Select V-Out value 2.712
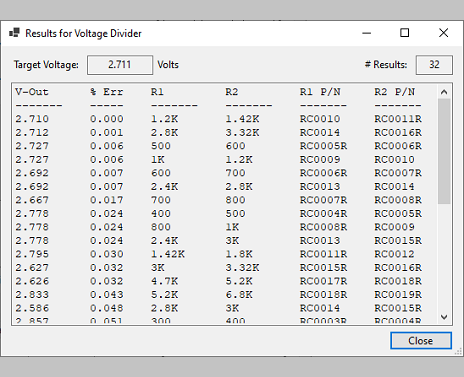 [32, 132]
